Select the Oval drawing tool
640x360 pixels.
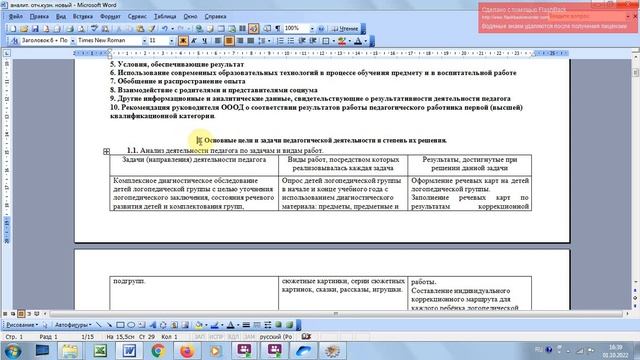(x=131, y=325)
